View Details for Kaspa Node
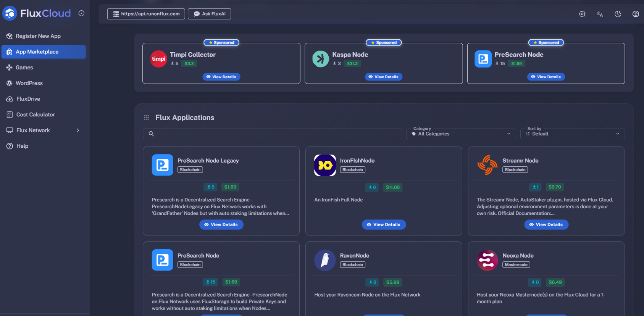 click(x=384, y=77)
